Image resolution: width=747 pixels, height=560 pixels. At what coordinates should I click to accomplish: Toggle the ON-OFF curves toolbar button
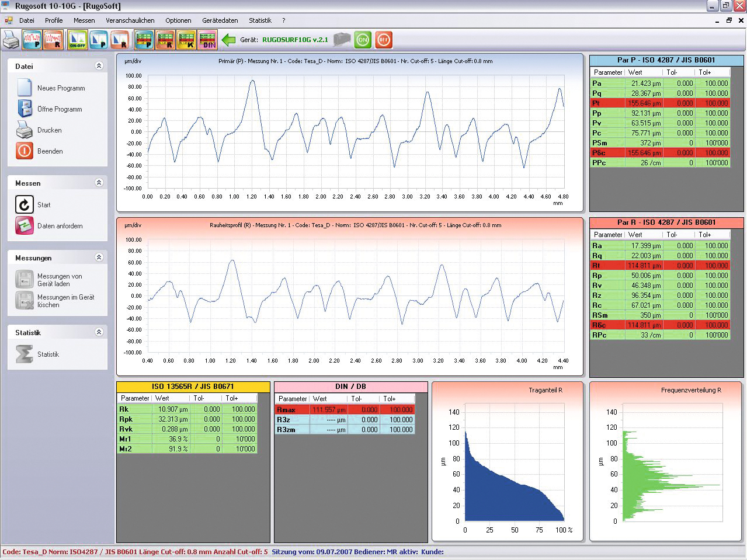click(x=78, y=40)
